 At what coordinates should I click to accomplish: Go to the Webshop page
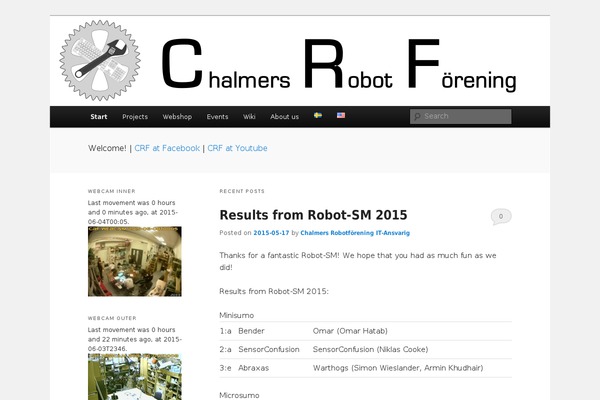pos(177,117)
